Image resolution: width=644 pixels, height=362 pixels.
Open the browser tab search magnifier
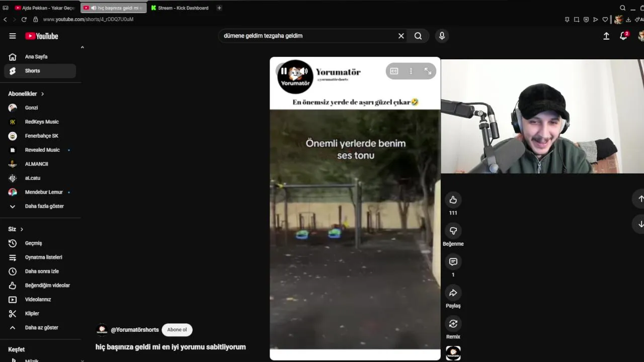click(x=623, y=8)
